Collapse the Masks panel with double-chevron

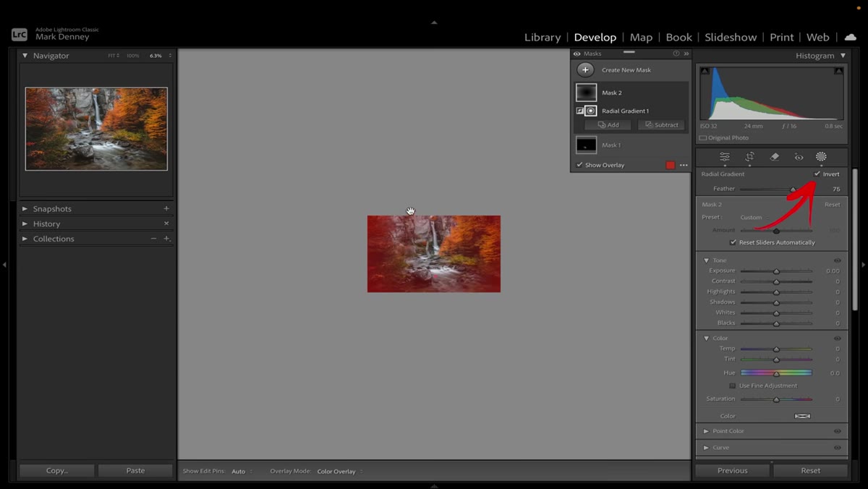click(686, 54)
